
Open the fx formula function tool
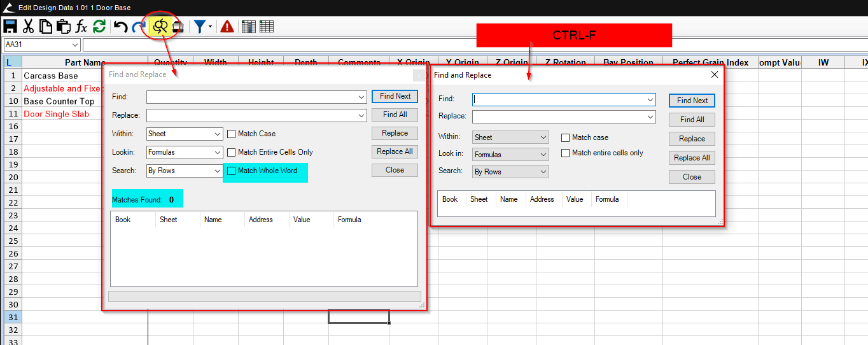pos(81,26)
